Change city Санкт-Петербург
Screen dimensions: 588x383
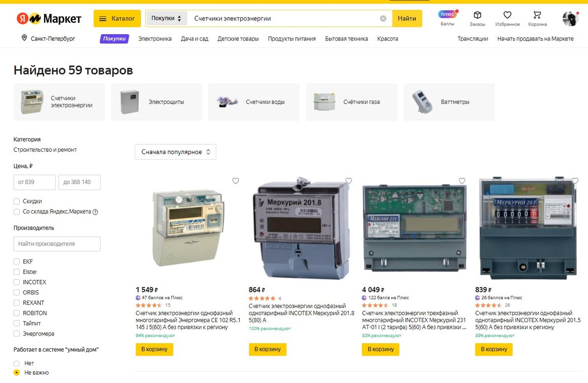coord(53,39)
